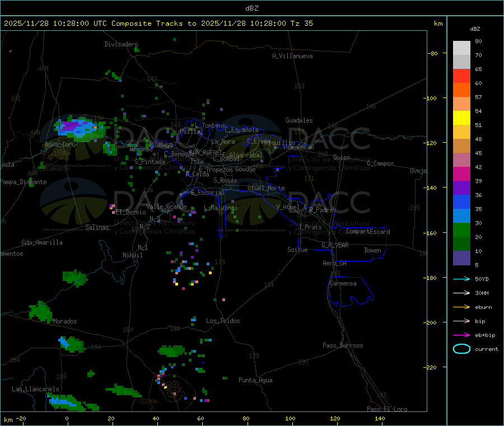Click the Lag.Llancanelo map label

(x=36, y=389)
